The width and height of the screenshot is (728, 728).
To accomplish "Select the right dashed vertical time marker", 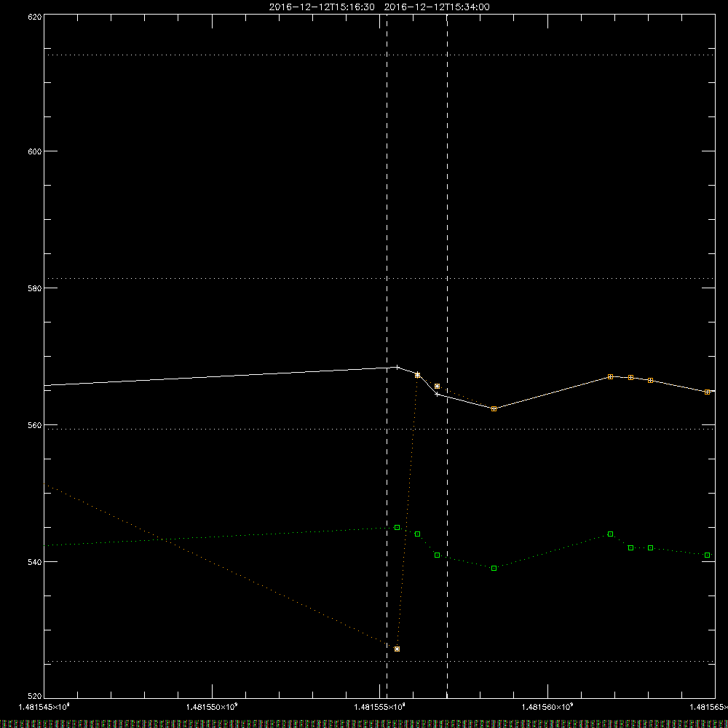I will [447, 356].
